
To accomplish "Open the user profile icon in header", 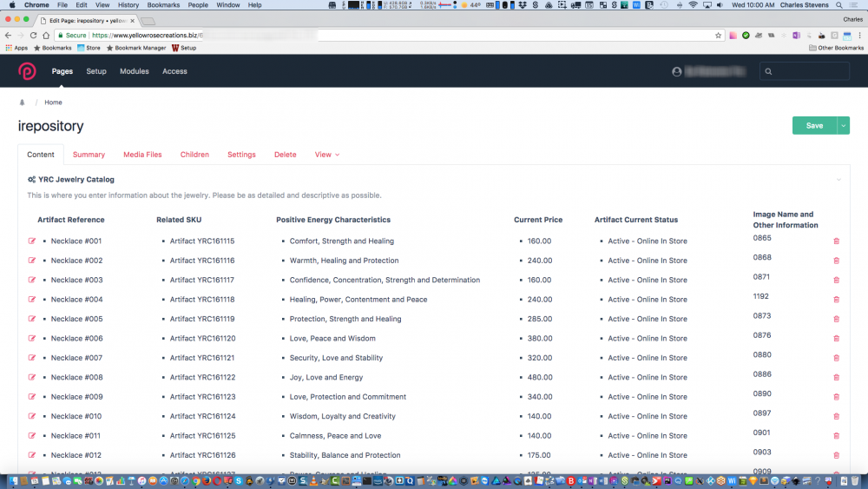I will click(x=677, y=71).
